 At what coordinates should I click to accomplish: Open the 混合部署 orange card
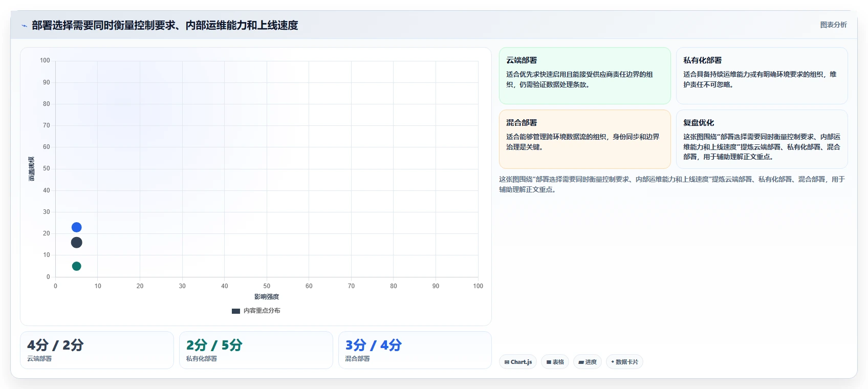[x=585, y=139]
